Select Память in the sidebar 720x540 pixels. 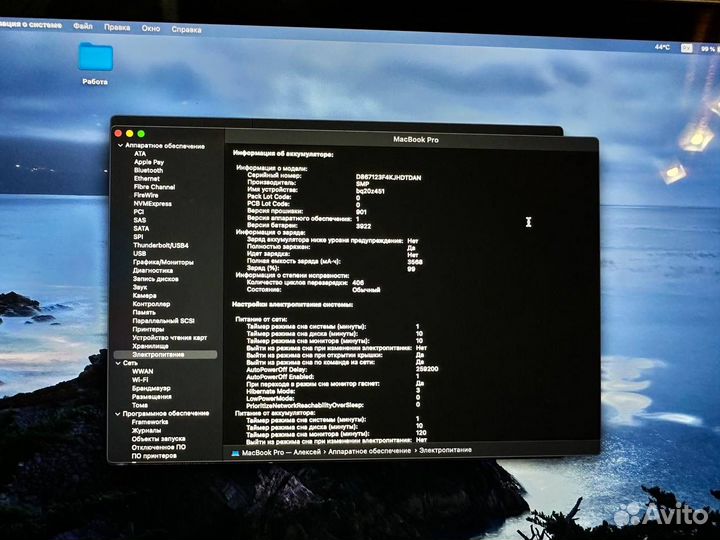click(x=144, y=312)
